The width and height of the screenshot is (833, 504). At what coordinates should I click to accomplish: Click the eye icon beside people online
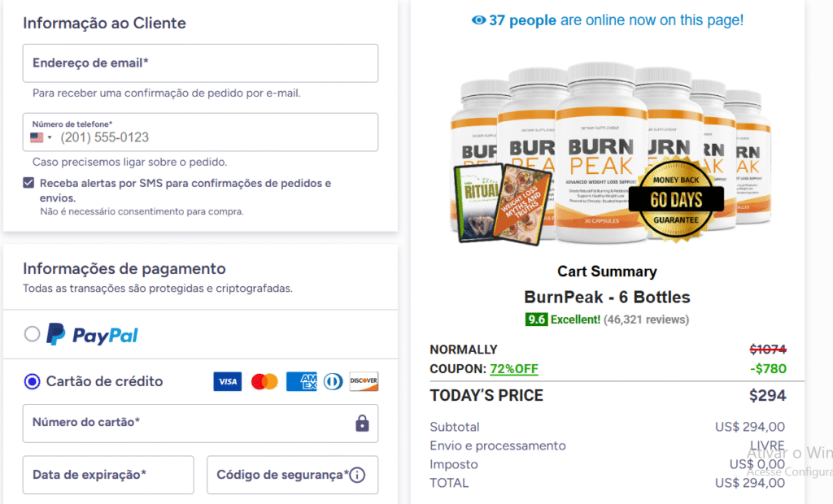pos(478,20)
